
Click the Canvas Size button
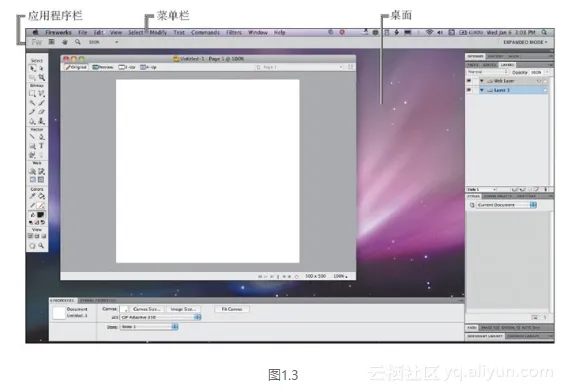click(x=147, y=309)
